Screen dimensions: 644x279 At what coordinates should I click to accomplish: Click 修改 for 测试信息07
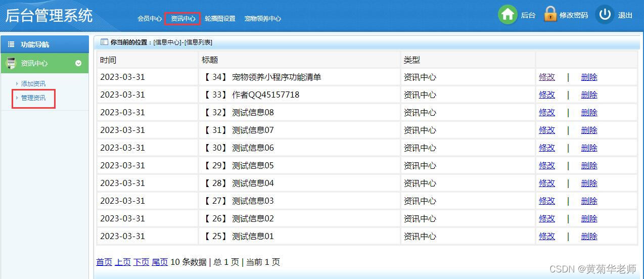[x=547, y=130]
